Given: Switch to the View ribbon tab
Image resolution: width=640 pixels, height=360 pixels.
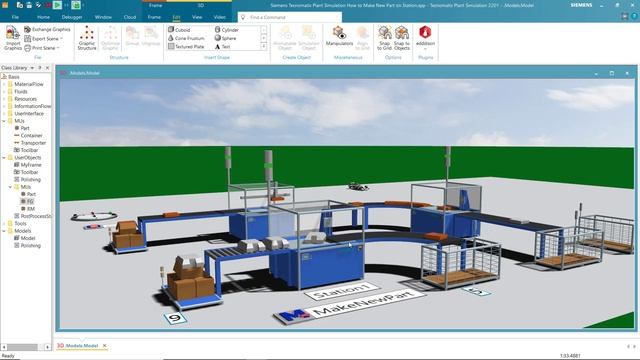Looking at the screenshot, I should tap(197, 17).
